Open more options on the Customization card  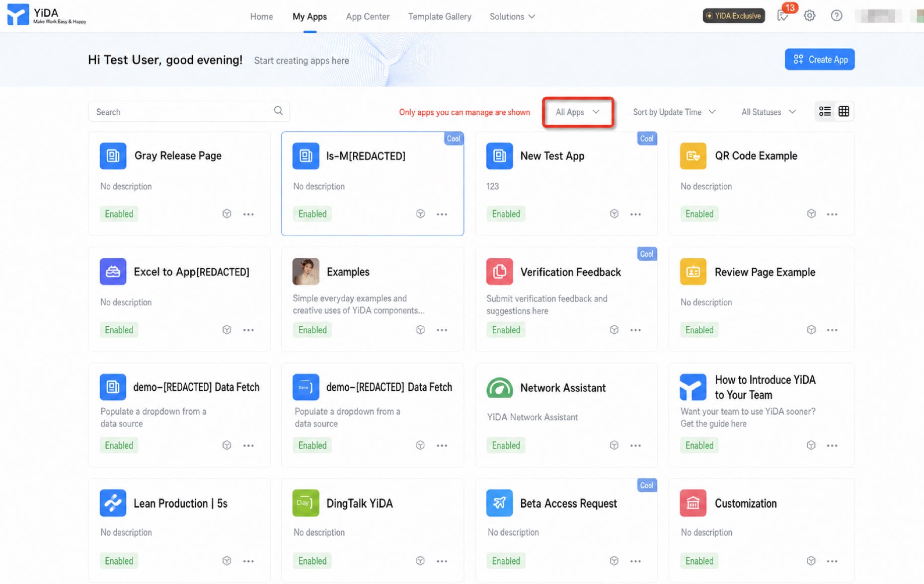[832, 561]
